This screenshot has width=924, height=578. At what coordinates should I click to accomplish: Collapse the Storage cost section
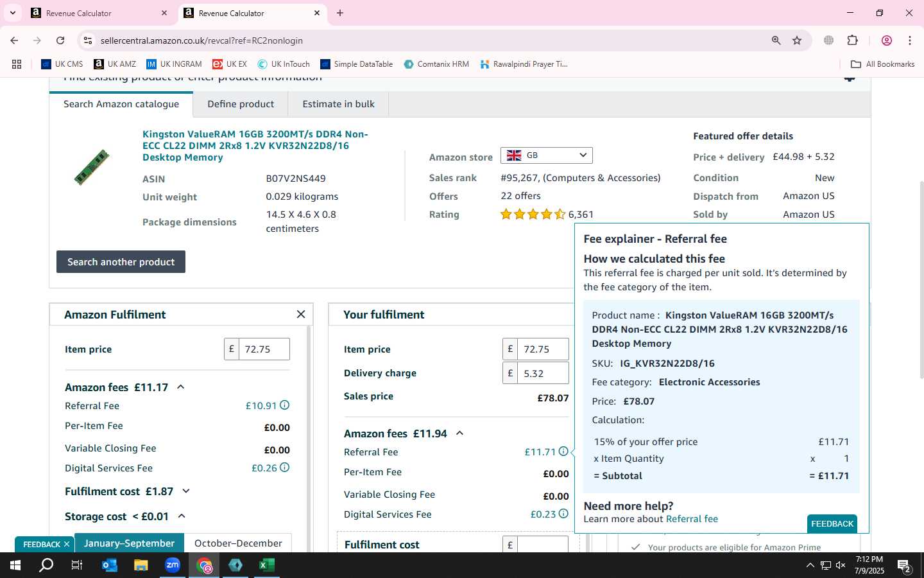coord(182,516)
